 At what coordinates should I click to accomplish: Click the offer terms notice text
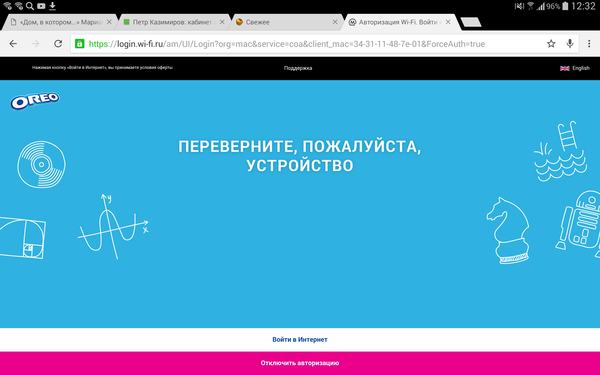[x=102, y=68]
